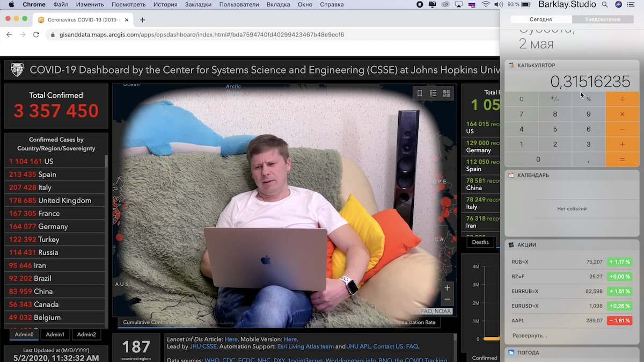Select Spain in confirmed cases list
Viewport: 644px width, 362px height.
pos(55,174)
